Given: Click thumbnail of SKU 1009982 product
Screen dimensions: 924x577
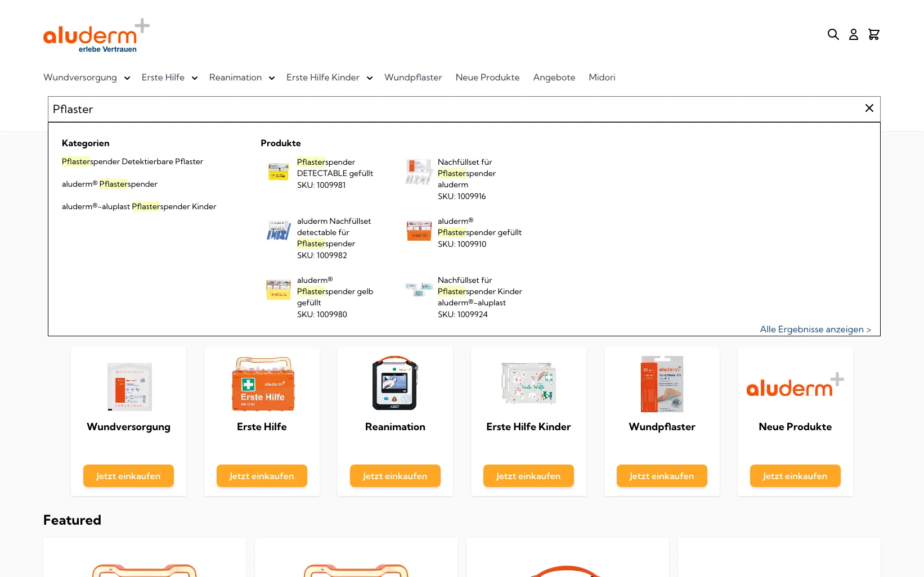Looking at the screenshot, I should click(x=279, y=231).
